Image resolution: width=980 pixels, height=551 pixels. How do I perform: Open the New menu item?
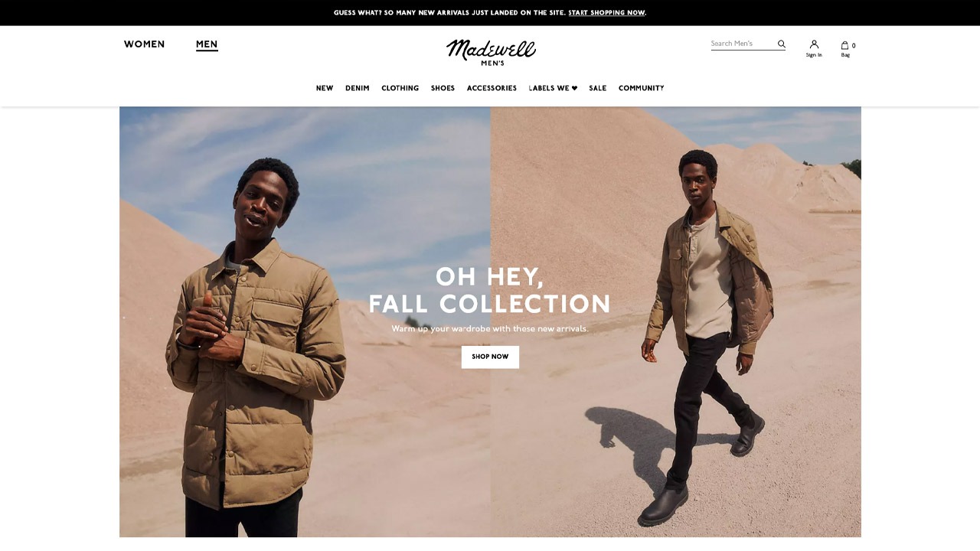pos(325,89)
